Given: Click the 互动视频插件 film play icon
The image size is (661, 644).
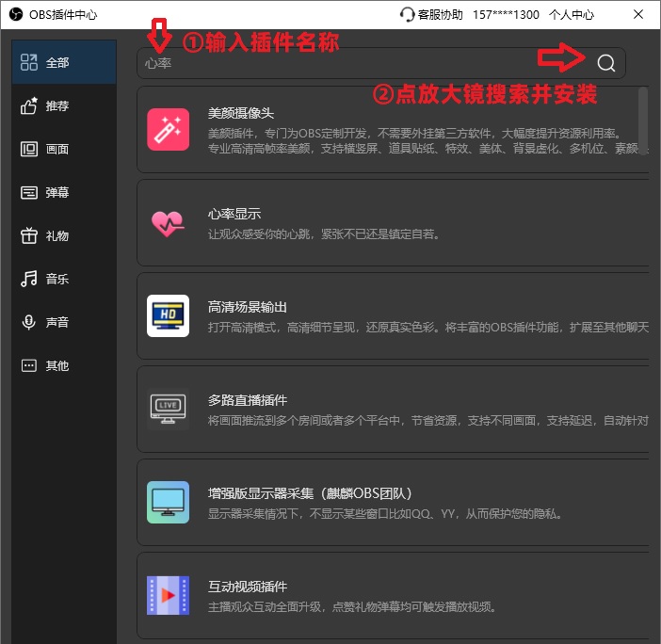Looking at the screenshot, I should pyautogui.click(x=168, y=596).
